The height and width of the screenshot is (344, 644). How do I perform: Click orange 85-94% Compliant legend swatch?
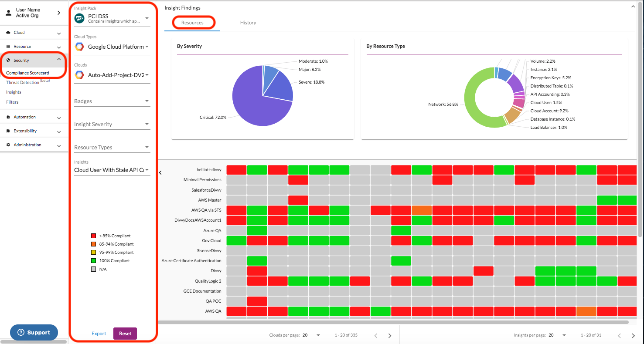93,244
